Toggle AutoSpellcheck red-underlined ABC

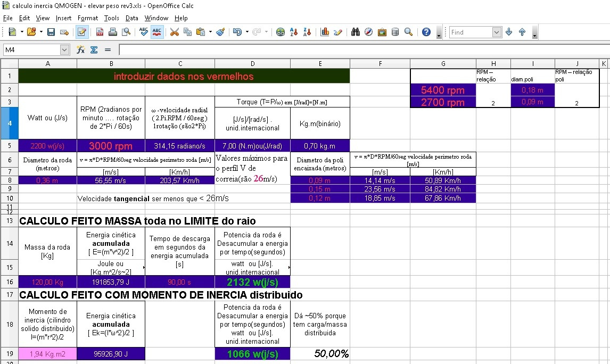click(x=157, y=32)
